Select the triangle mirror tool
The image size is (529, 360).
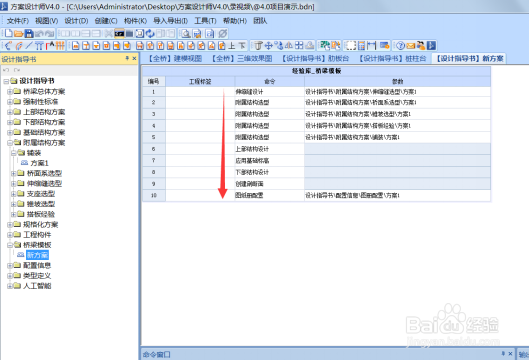pos(289,45)
